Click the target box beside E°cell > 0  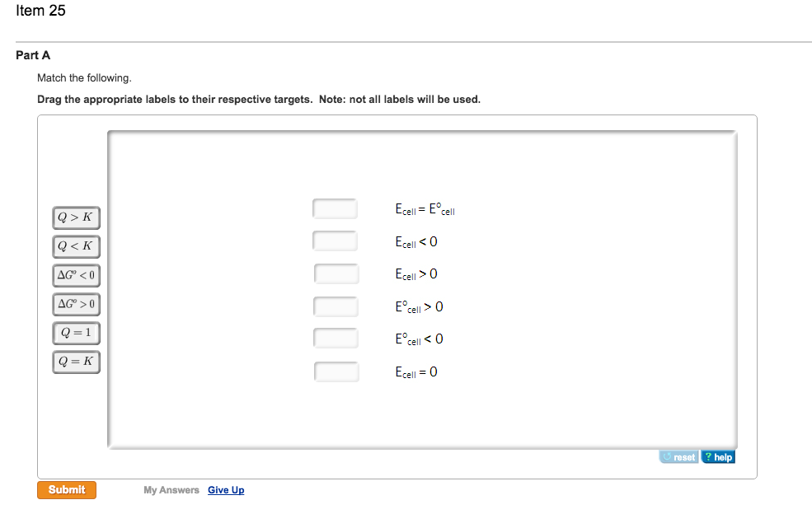pos(335,306)
